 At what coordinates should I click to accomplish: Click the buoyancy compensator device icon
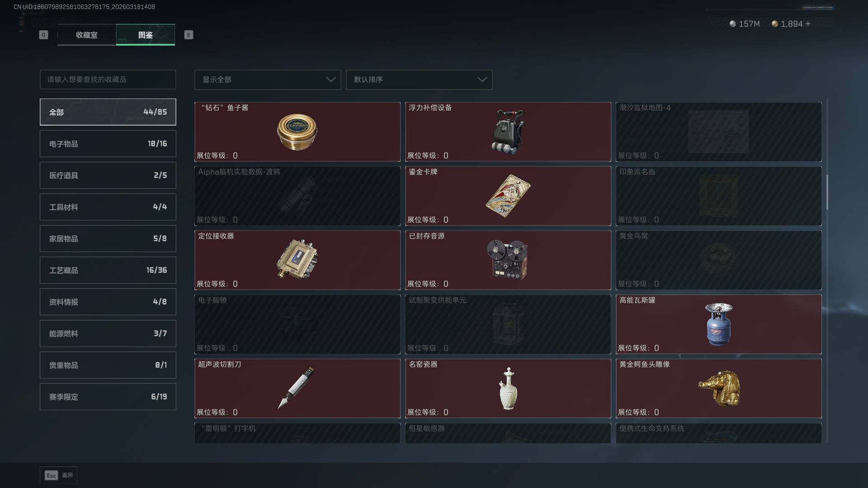coord(508,131)
